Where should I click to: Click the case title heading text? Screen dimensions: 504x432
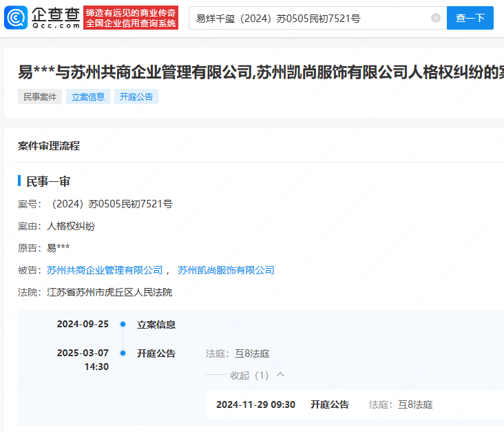[x=261, y=72]
